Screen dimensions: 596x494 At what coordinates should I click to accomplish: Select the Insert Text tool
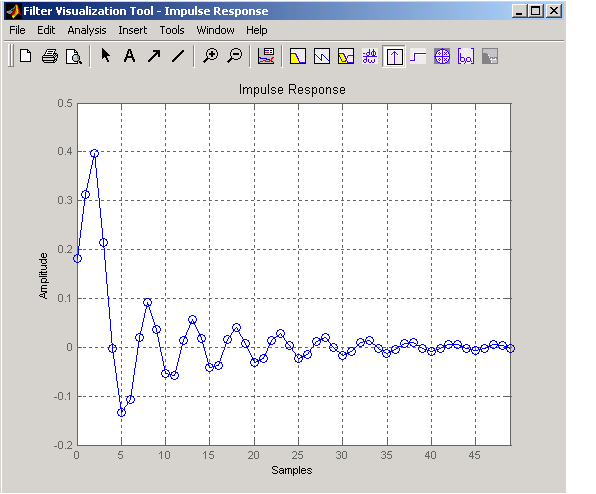point(130,56)
